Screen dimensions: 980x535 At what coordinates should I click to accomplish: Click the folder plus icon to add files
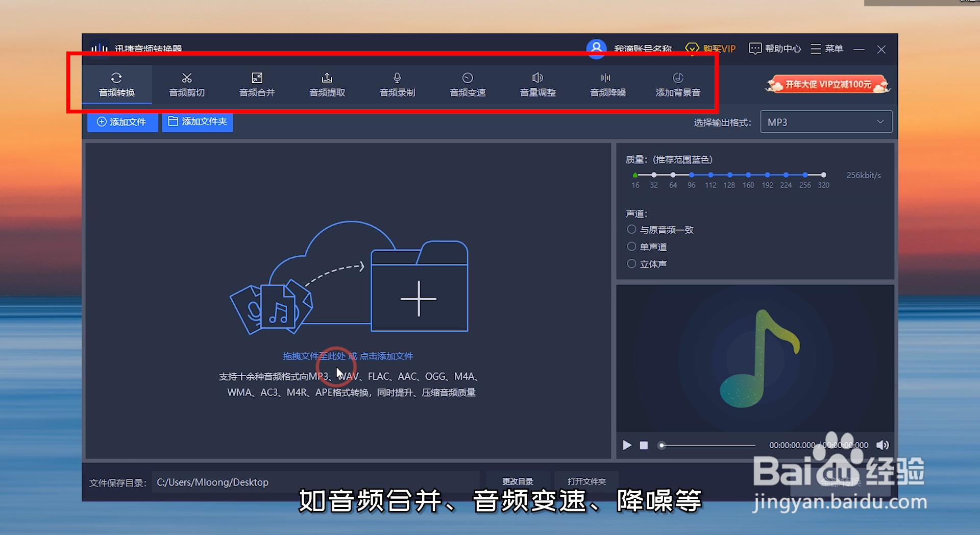coord(419,286)
